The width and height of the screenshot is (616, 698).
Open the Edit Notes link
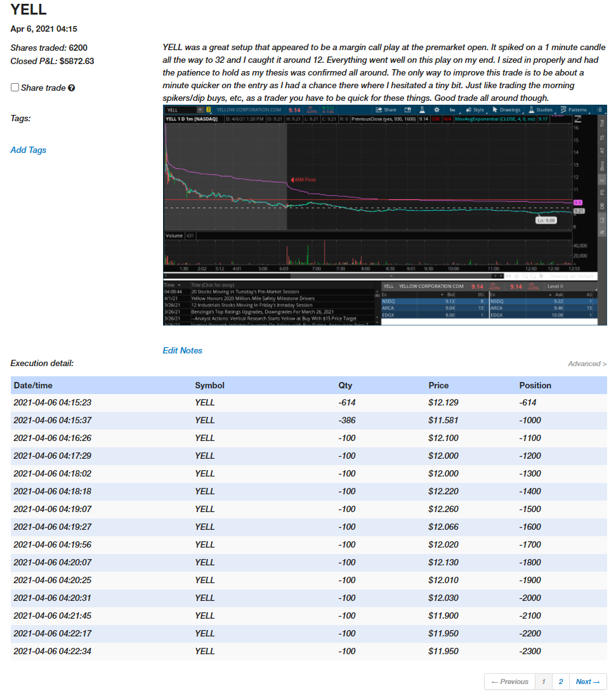pos(183,350)
